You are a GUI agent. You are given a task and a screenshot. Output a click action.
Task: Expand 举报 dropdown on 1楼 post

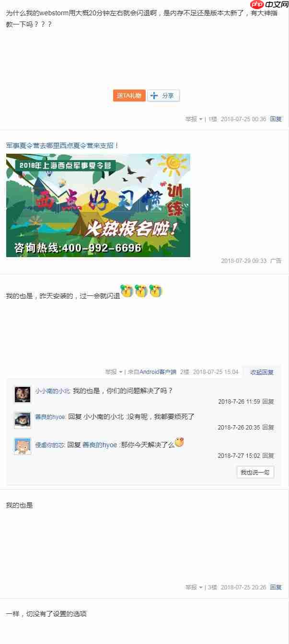pyautogui.click(x=194, y=119)
